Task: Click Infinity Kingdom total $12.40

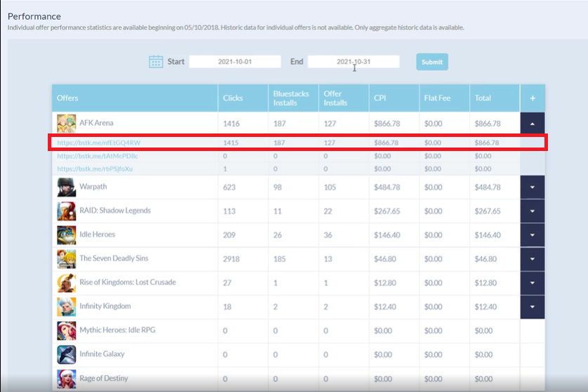Action: [x=485, y=307]
